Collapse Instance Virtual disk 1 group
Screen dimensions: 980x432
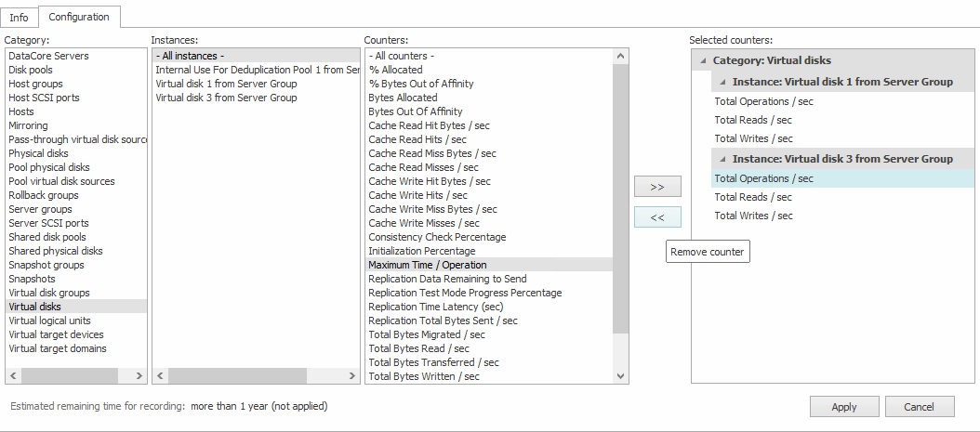click(723, 82)
